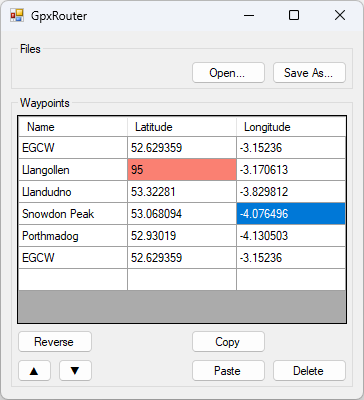
Task: Click the Longitude column header
Action: point(291,127)
